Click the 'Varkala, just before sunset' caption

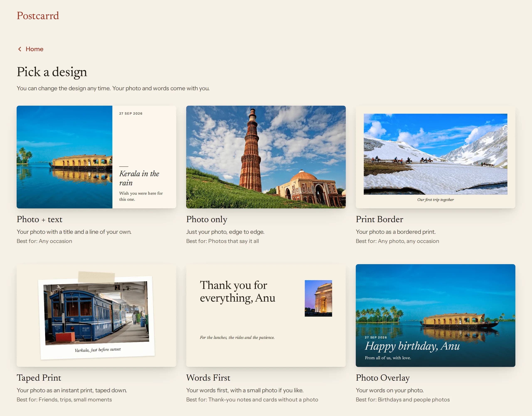point(97,350)
